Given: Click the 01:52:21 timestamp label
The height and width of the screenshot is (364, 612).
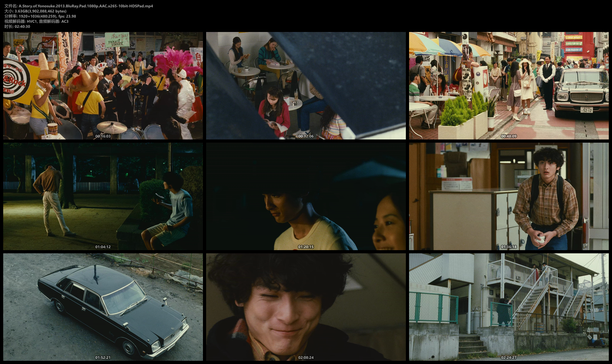Looking at the screenshot, I should click(103, 358).
